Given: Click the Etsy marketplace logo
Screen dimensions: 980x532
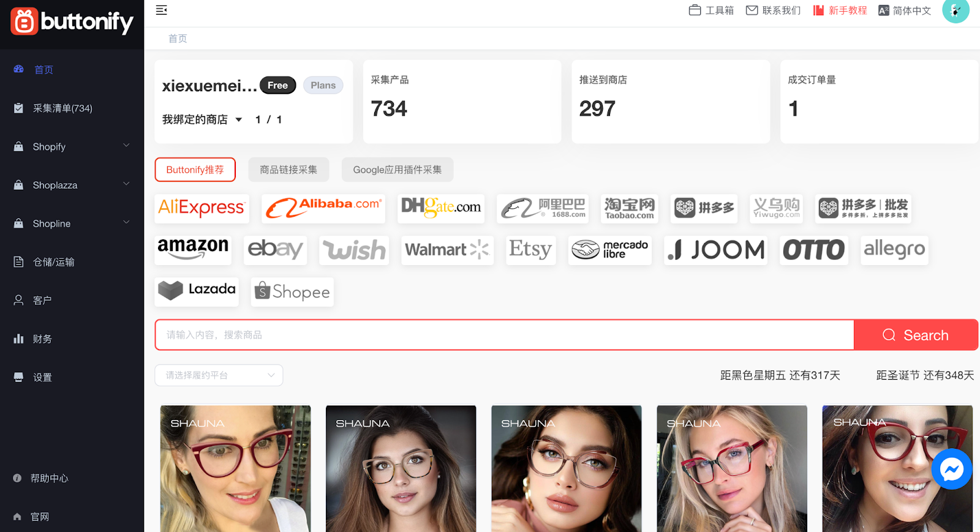Looking at the screenshot, I should (530, 250).
